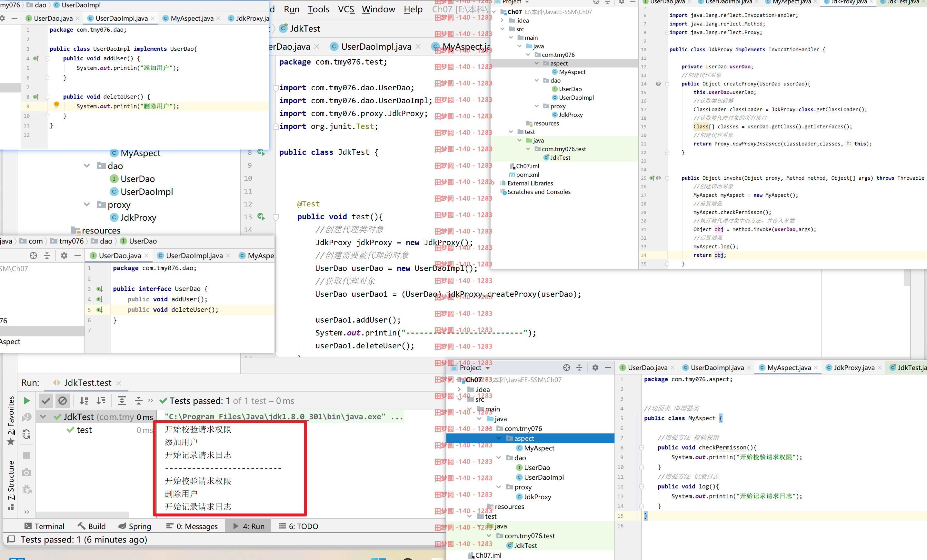The height and width of the screenshot is (560, 927).
Task: Open the 0: Messages tool window
Action: (x=192, y=526)
